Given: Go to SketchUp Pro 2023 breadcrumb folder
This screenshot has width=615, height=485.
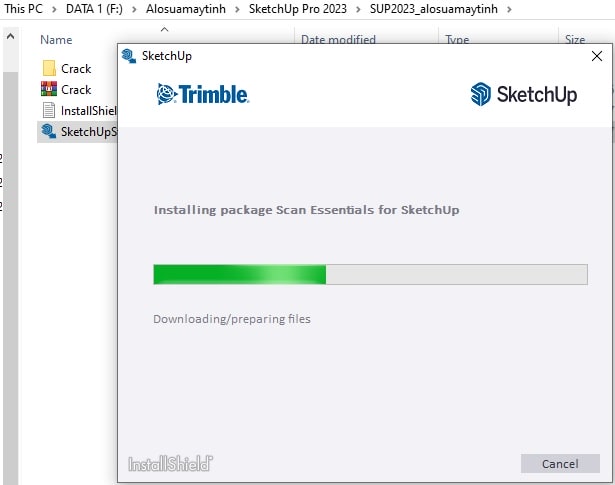Looking at the screenshot, I should (298, 9).
